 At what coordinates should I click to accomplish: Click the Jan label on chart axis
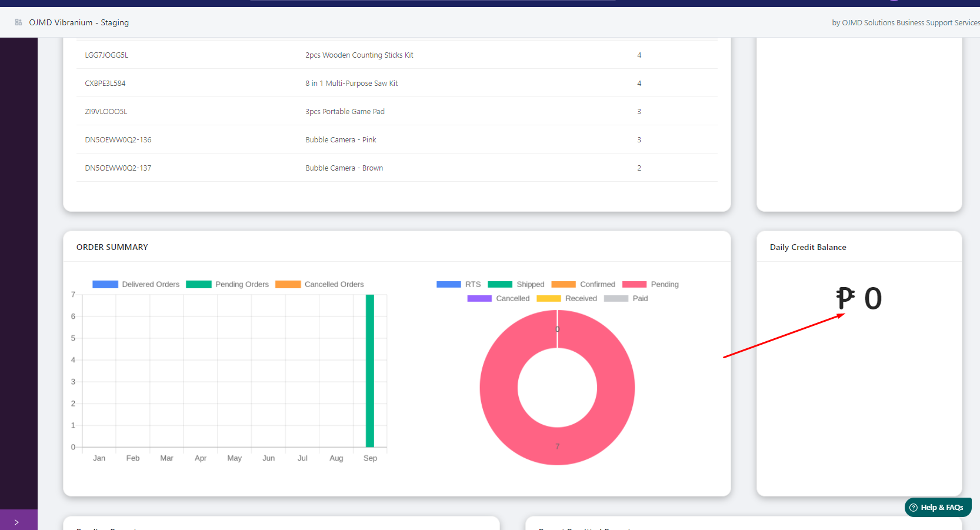[99, 458]
